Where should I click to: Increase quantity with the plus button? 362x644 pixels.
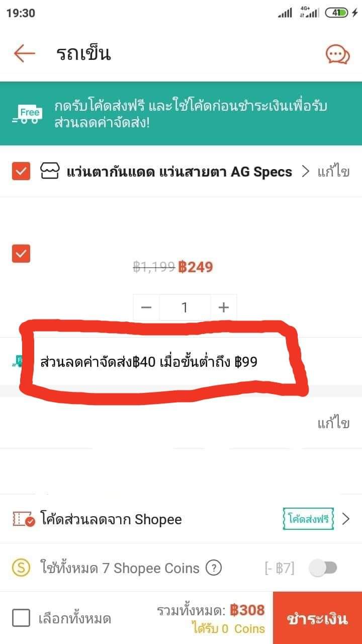[224, 307]
